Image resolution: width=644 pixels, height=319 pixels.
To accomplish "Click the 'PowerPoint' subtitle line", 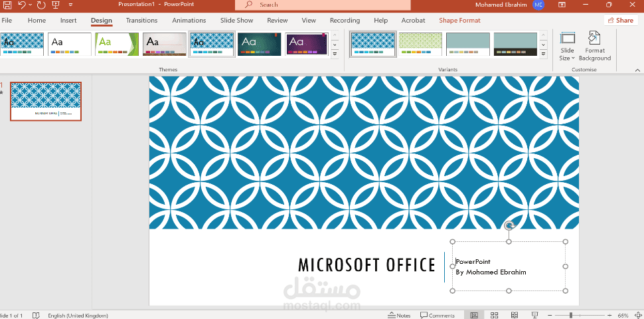I will coord(473,261).
